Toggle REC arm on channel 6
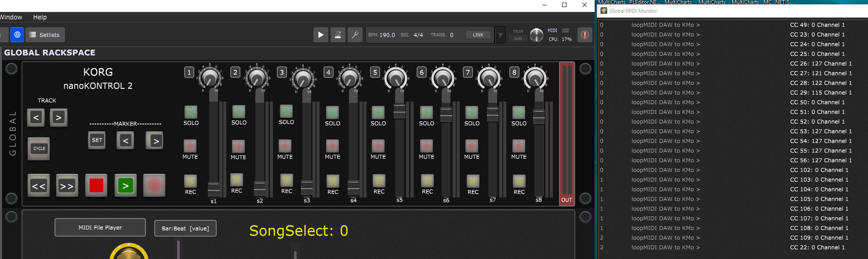This screenshot has height=259, width=868. click(427, 181)
